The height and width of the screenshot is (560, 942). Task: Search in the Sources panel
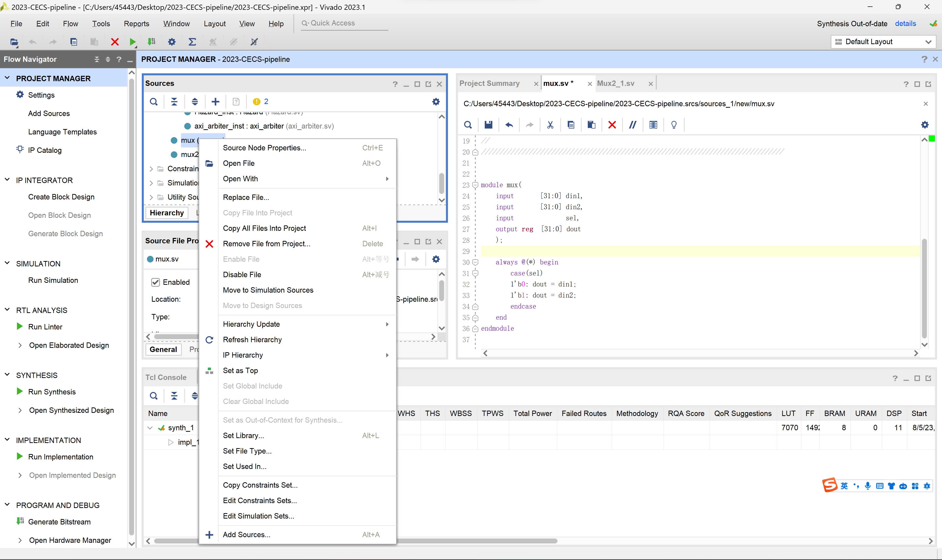coord(154,102)
